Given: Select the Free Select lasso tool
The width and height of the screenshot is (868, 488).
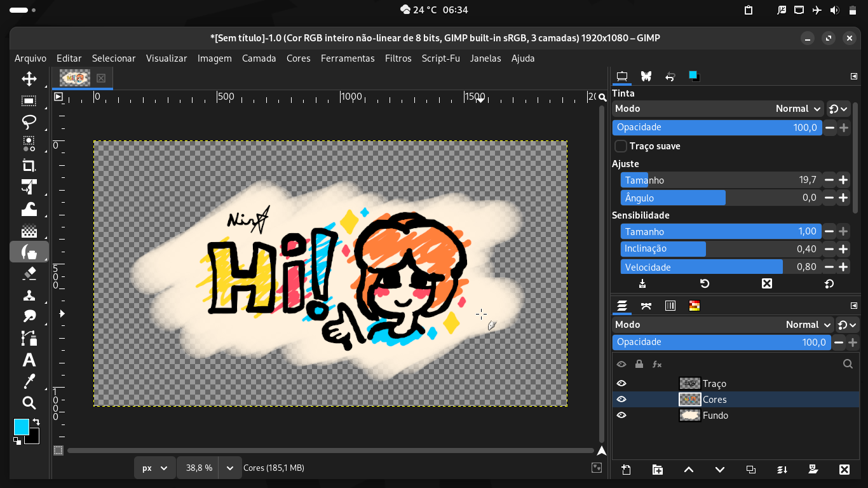Looking at the screenshot, I should click(x=29, y=122).
